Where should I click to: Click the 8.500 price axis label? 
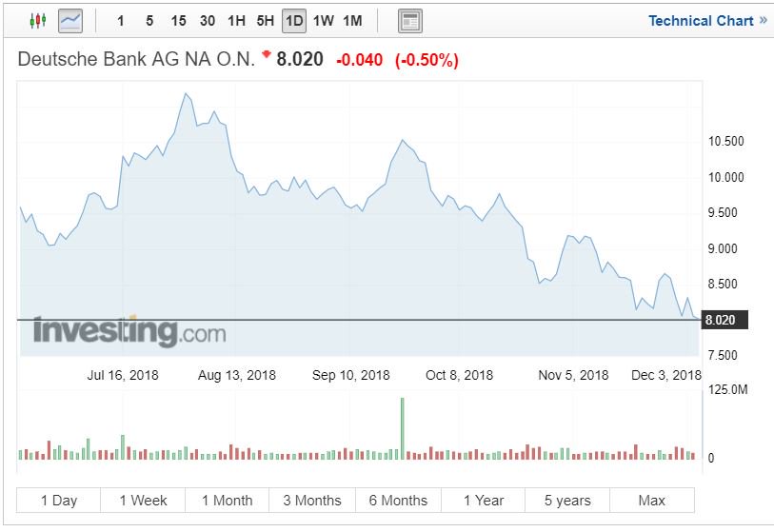pyautogui.click(x=723, y=284)
